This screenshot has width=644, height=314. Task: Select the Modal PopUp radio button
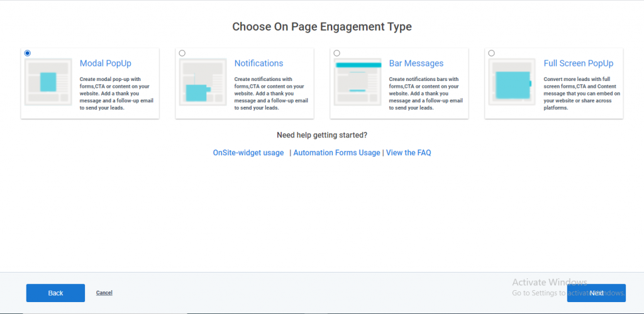[x=28, y=53]
